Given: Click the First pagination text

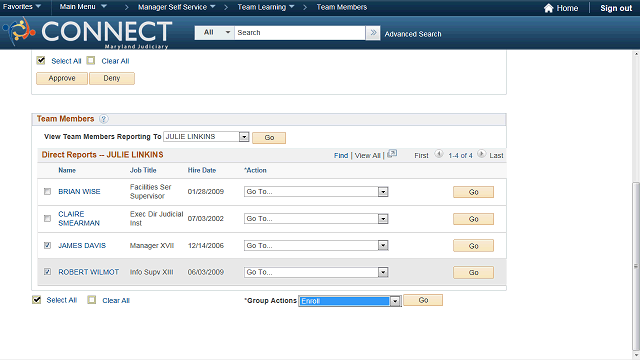Looking at the screenshot, I should pyautogui.click(x=421, y=156).
